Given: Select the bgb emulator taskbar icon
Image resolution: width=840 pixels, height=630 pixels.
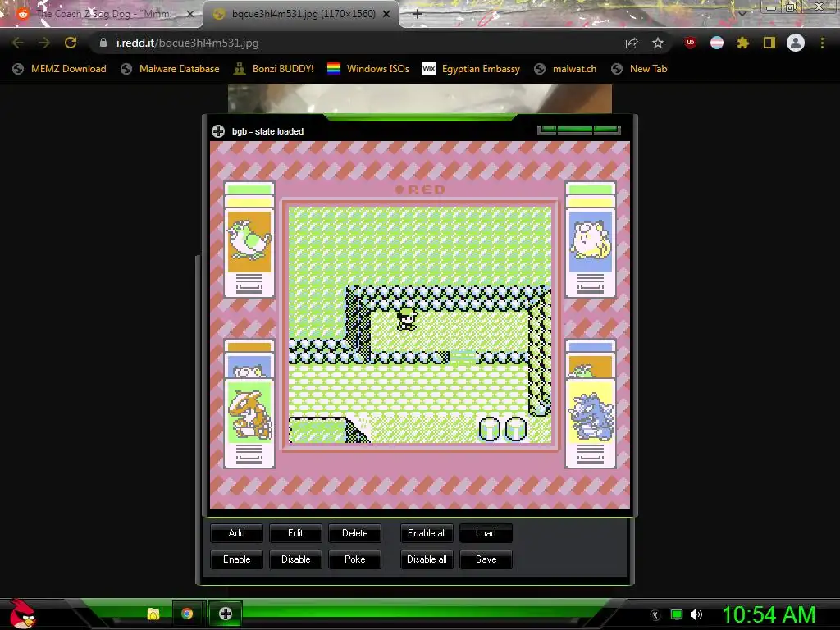Looking at the screenshot, I should [x=225, y=614].
